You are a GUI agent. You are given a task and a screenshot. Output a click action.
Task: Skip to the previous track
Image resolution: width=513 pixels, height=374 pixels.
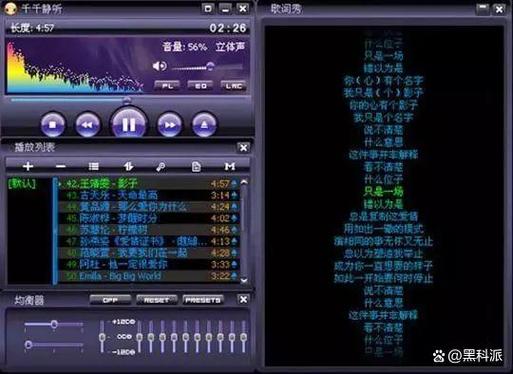click(87, 125)
